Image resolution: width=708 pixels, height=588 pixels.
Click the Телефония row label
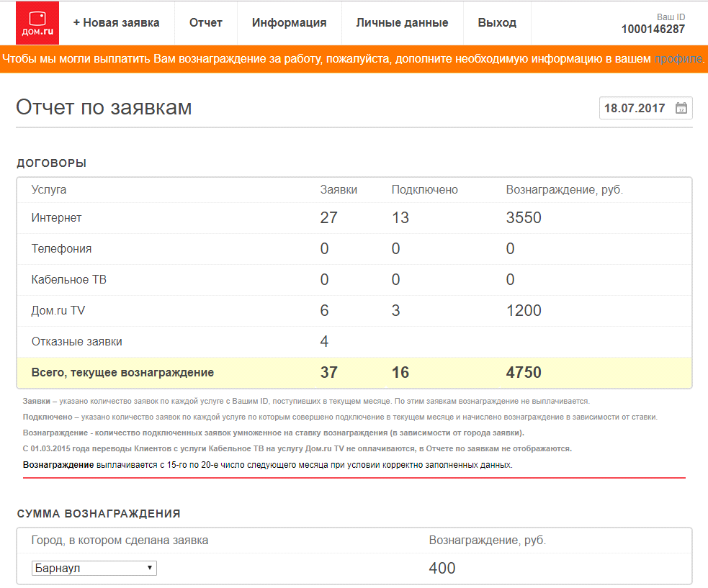[x=61, y=248]
